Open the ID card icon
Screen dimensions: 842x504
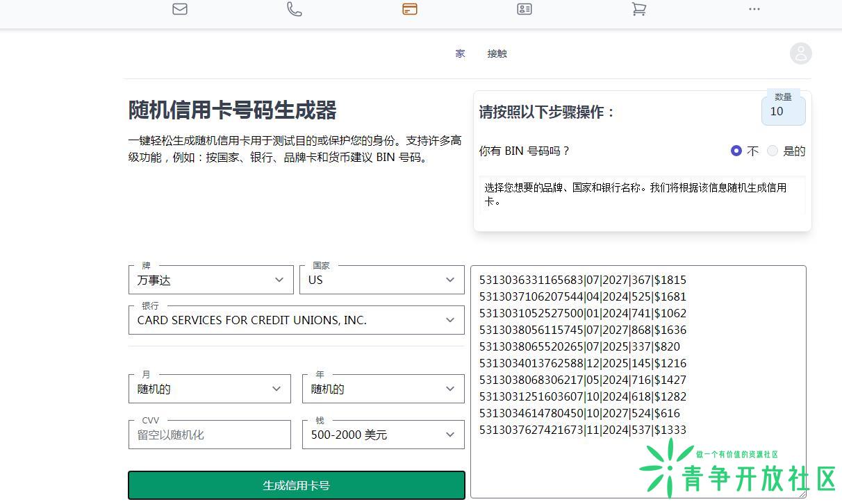coord(525,9)
